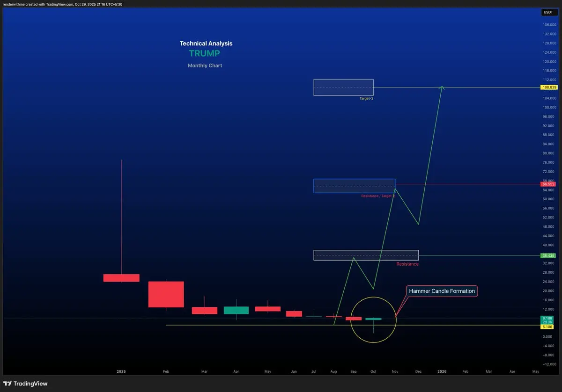The width and height of the screenshot is (562, 392).
Task: Click the Target-3 label
Action: pyautogui.click(x=366, y=99)
